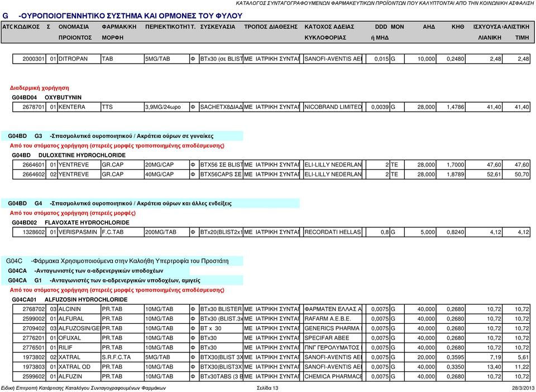This screenshot has width=536, height=392.
Task: Select the SPECIFAR ABEE holder cell
Action: [x=333, y=338]
